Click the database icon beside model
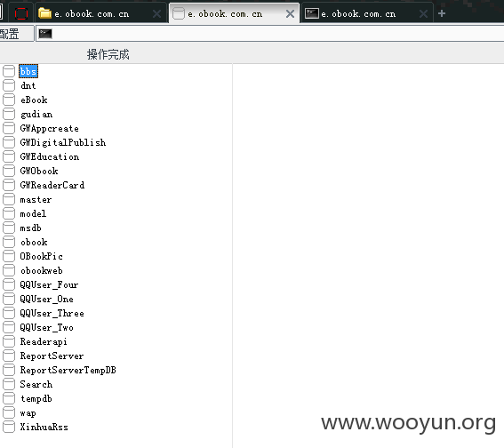This screenshot has height=448, width=504. tap(9, 213)
